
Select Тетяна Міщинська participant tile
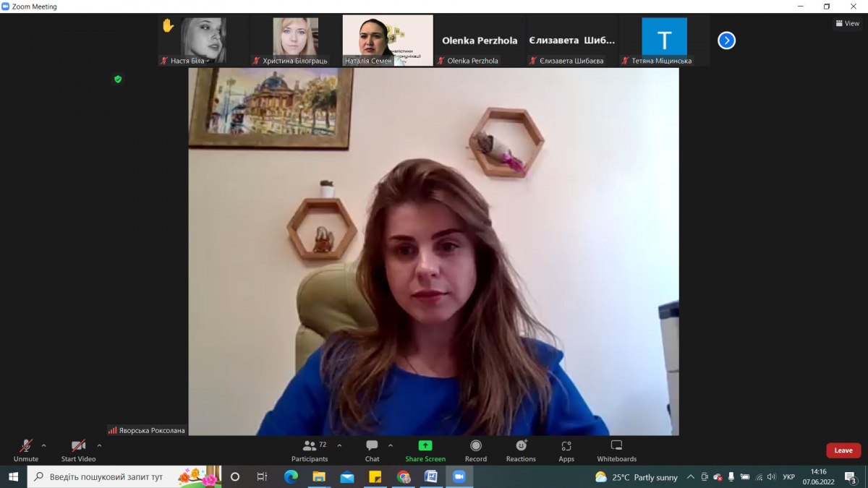(664, 40)
